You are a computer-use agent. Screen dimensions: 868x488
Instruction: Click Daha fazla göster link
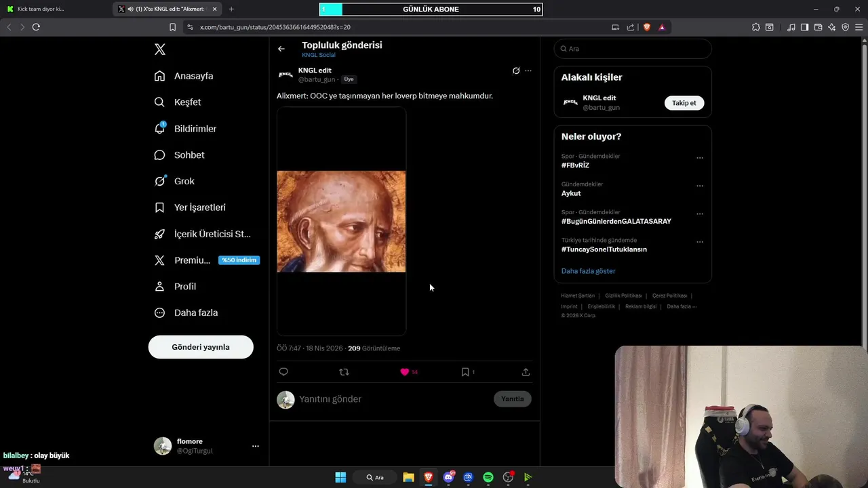click(589, 271)
